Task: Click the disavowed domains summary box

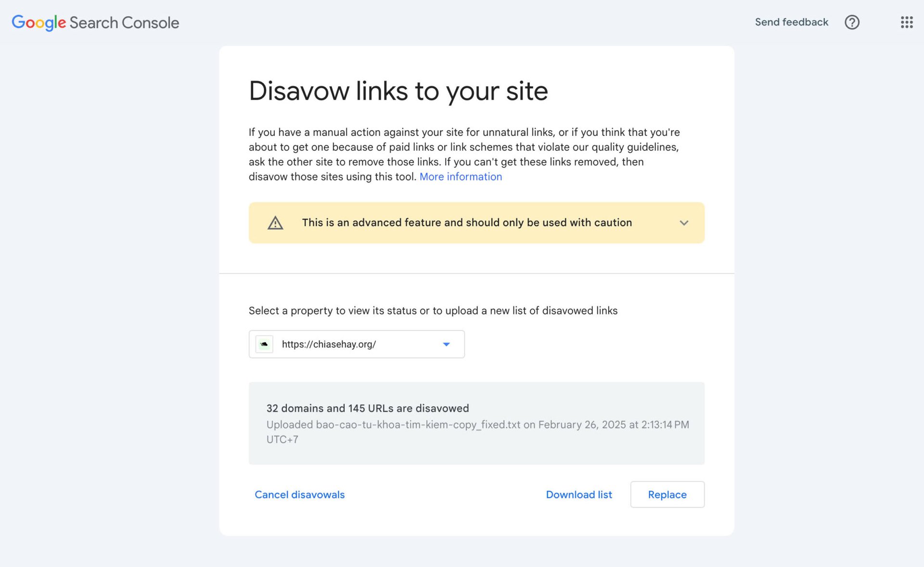Action: point(476,423)
